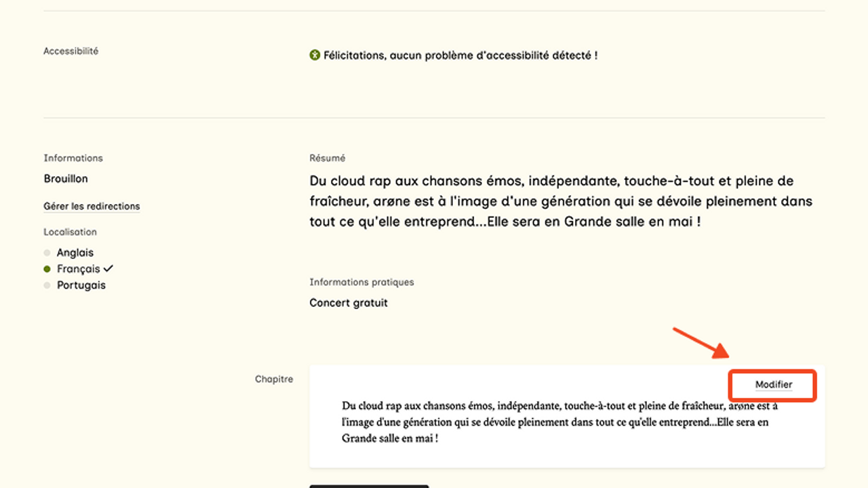868x488 pixels.
Task: Click the Résumé summary paragraph
Action: (560, 201)
